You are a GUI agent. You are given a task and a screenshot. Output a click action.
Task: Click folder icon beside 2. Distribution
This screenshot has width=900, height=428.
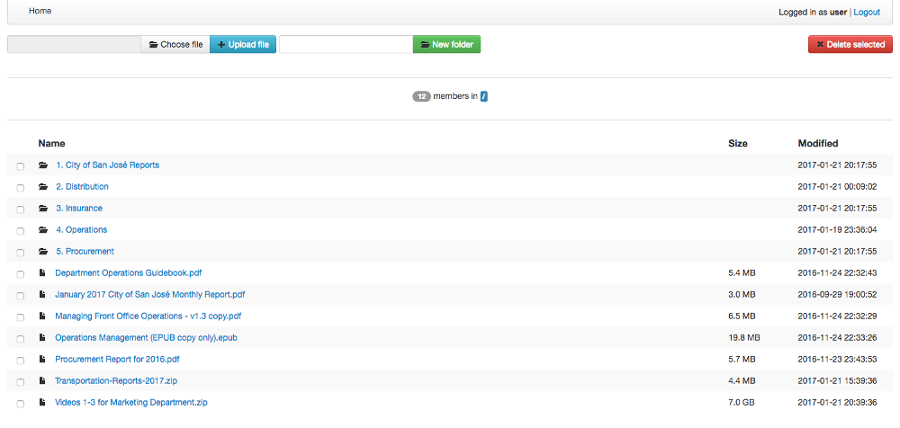click(43, 187)
